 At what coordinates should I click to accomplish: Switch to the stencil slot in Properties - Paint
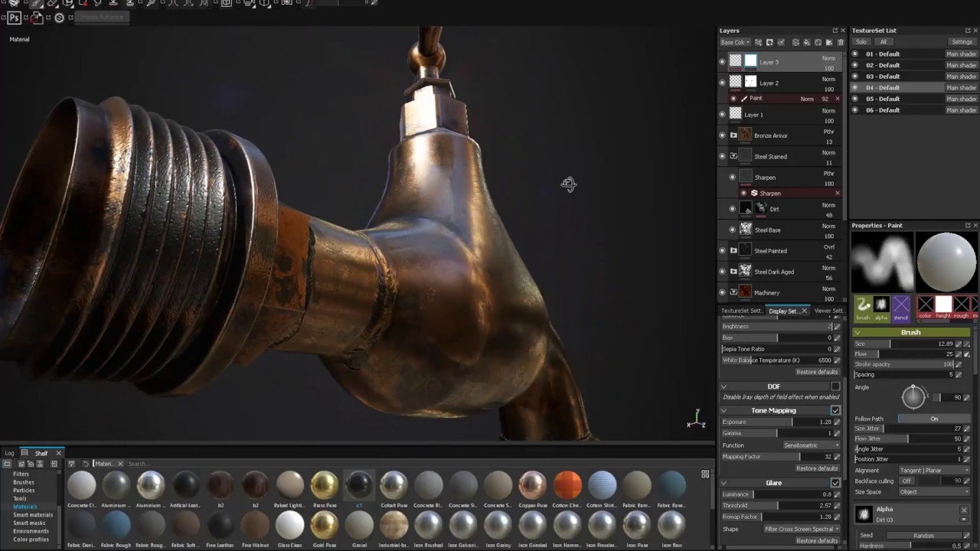(x=901, y=306)
